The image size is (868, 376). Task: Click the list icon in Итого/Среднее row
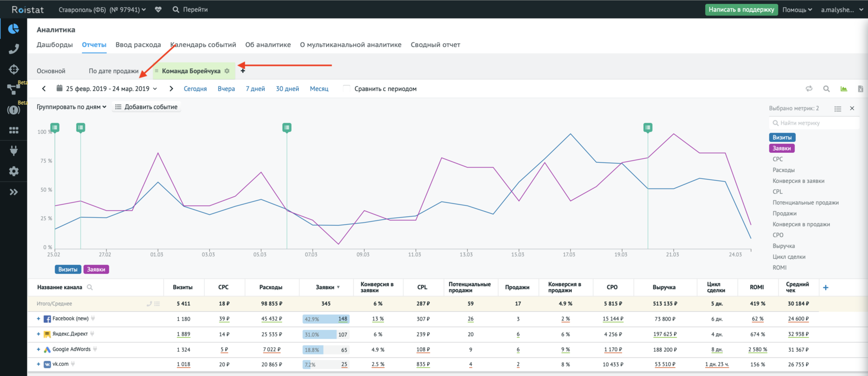tap(157, 304)
